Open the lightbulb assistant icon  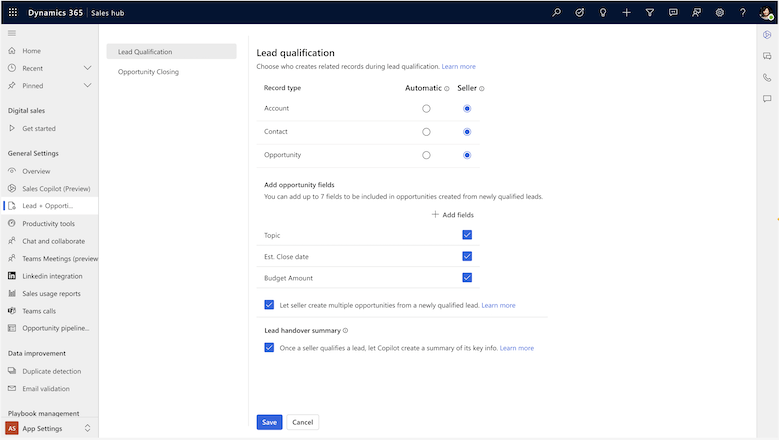603,12
